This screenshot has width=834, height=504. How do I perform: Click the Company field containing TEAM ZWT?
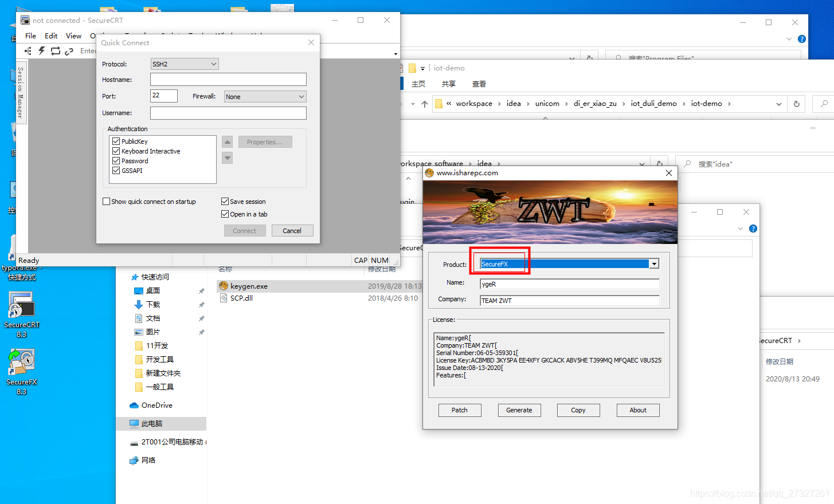(570, 301)
